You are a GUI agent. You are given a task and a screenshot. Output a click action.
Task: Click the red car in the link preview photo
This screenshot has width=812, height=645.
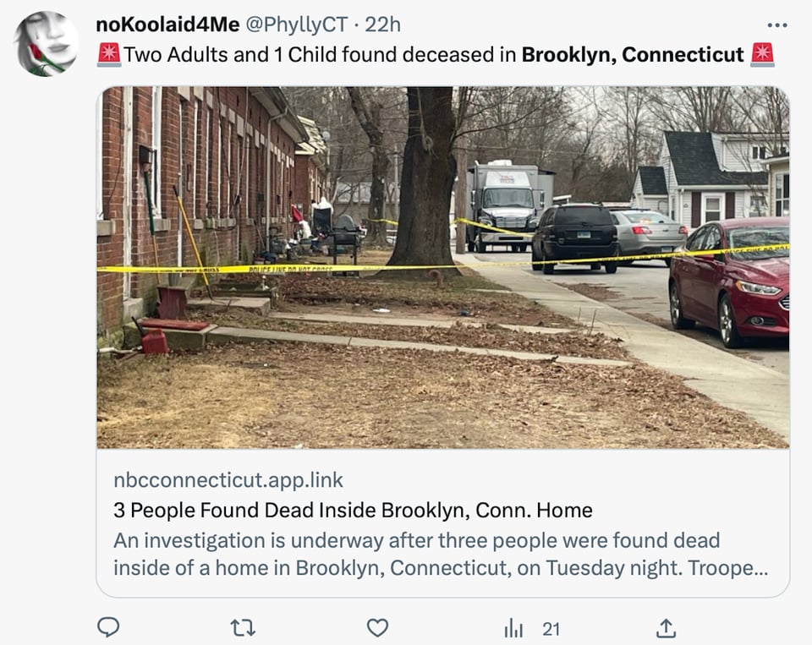(x=730, y=282)
